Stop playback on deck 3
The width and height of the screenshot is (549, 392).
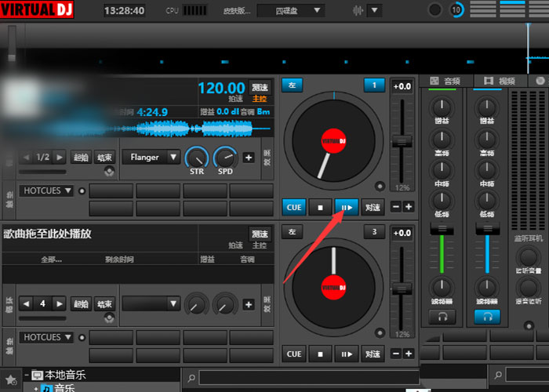tap(320, 354)
